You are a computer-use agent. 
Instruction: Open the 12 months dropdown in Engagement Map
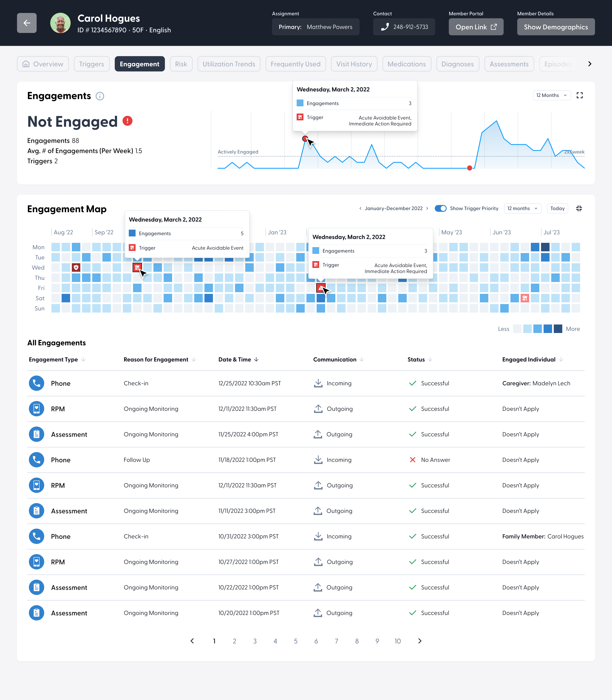click(x=523, y=208)
